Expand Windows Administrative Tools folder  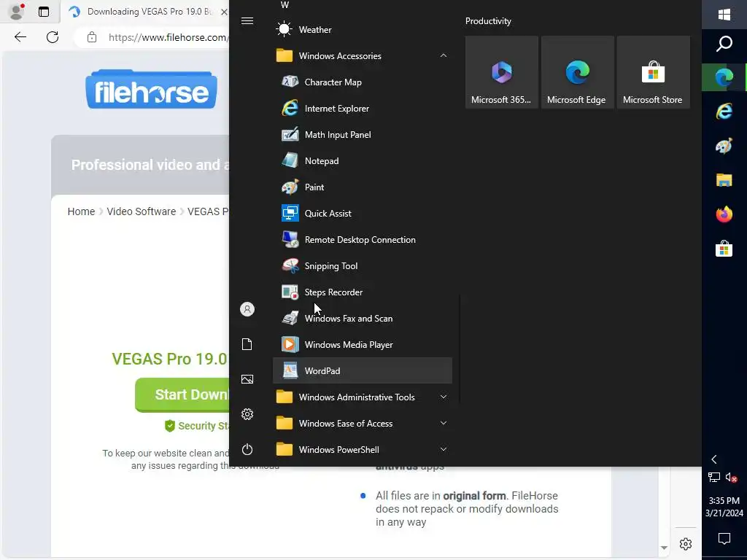[x=362, y=397]
